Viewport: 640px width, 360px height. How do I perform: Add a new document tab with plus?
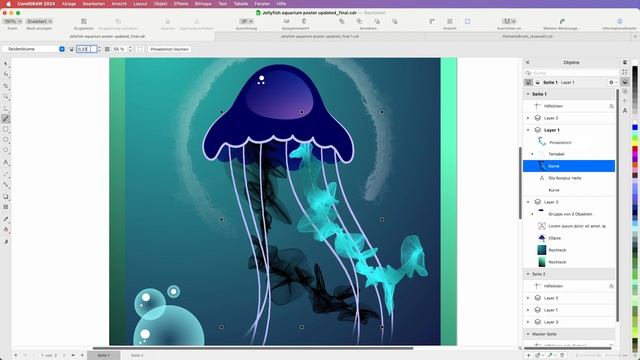635,36
